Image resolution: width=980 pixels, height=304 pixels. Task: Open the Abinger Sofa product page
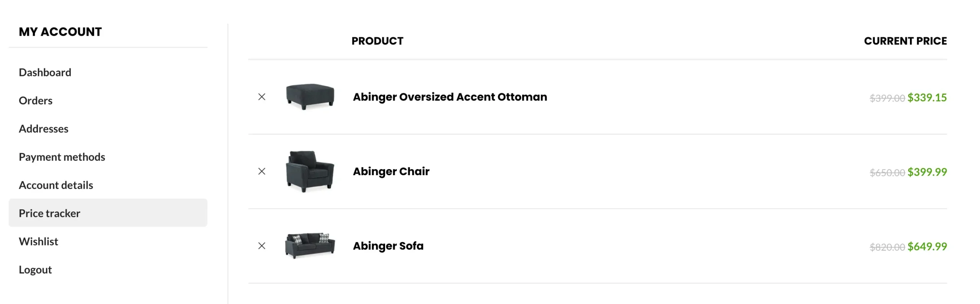388,246
